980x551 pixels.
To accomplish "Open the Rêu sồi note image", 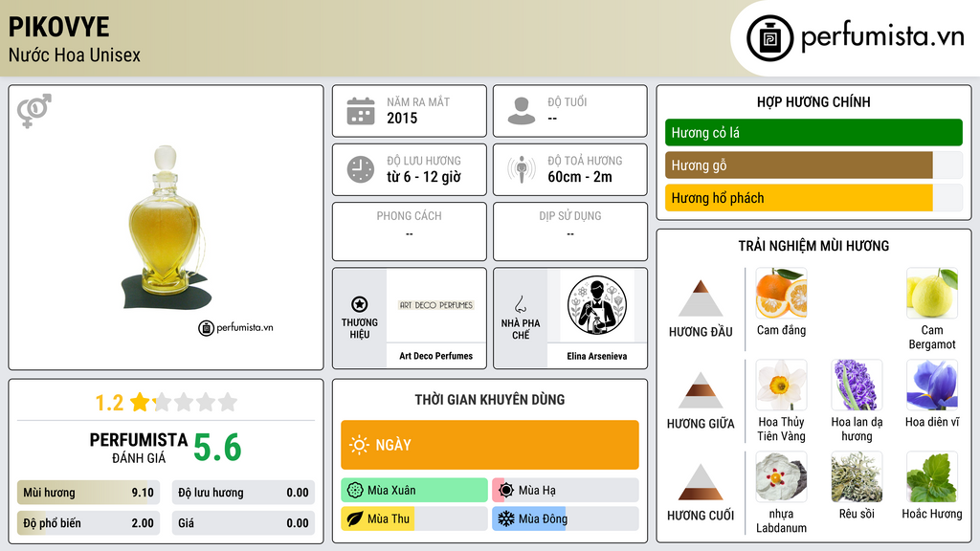I will 857,477.
